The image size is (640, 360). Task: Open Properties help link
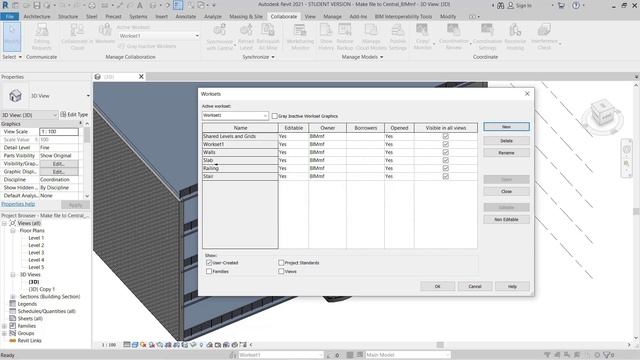tap(18, 204)
